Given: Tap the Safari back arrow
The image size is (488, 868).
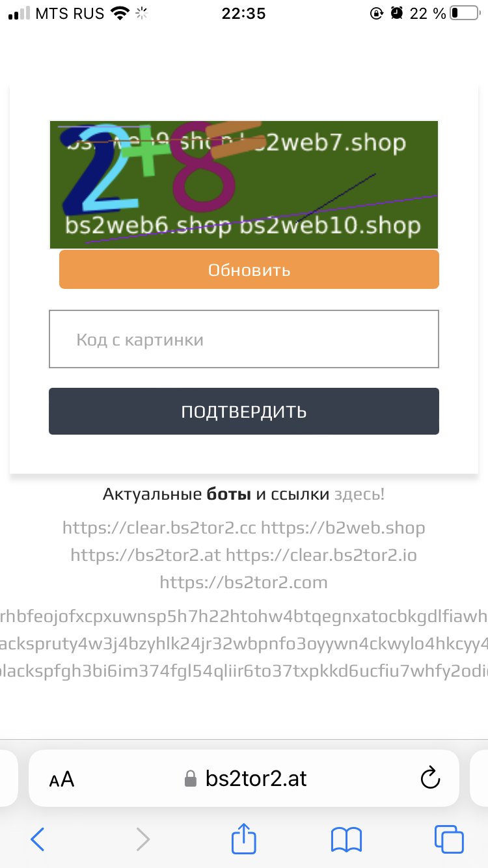Looking at the screenshot, I should tap(38, 839).
